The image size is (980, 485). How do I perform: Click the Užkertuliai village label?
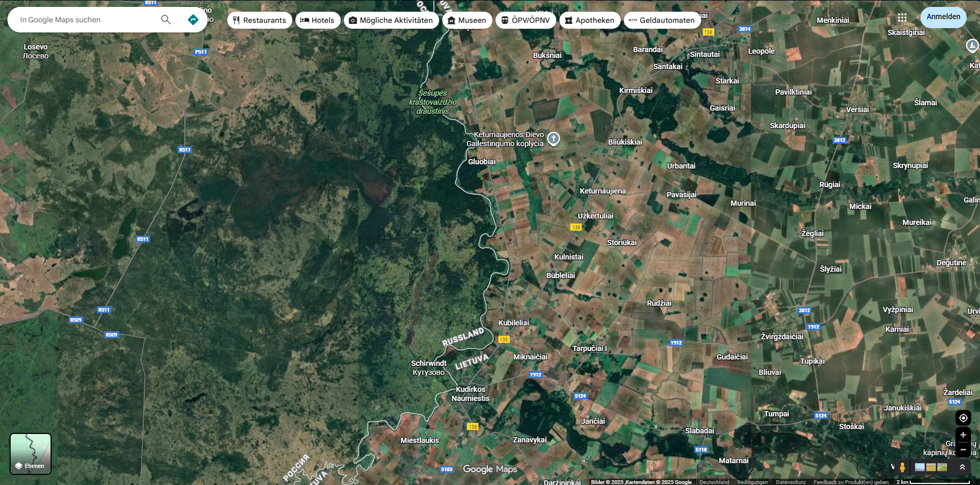pos(596,216)
